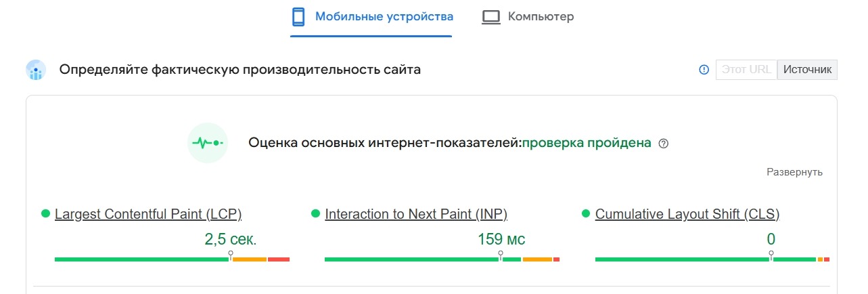Switch to the 'Компьютер' tab
Screen dimensions: 868x294
[541, 17]
